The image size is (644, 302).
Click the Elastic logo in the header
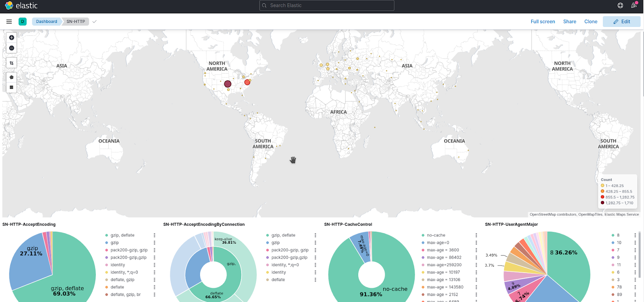click(21, 6)
